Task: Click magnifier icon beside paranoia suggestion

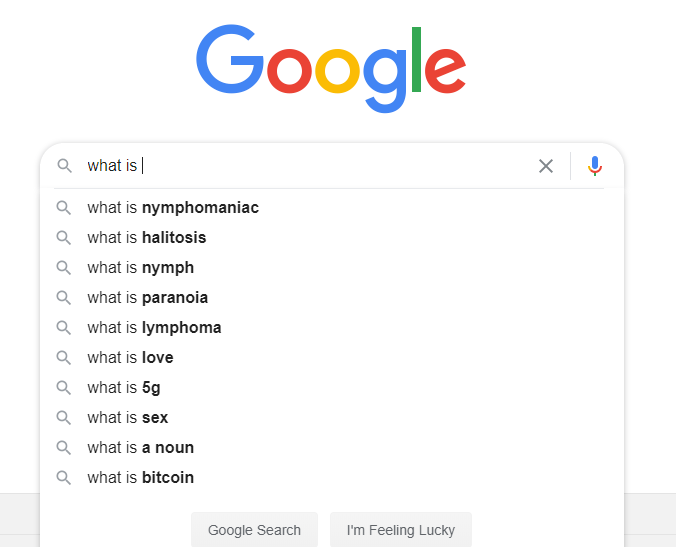Action: coord(64,298)
